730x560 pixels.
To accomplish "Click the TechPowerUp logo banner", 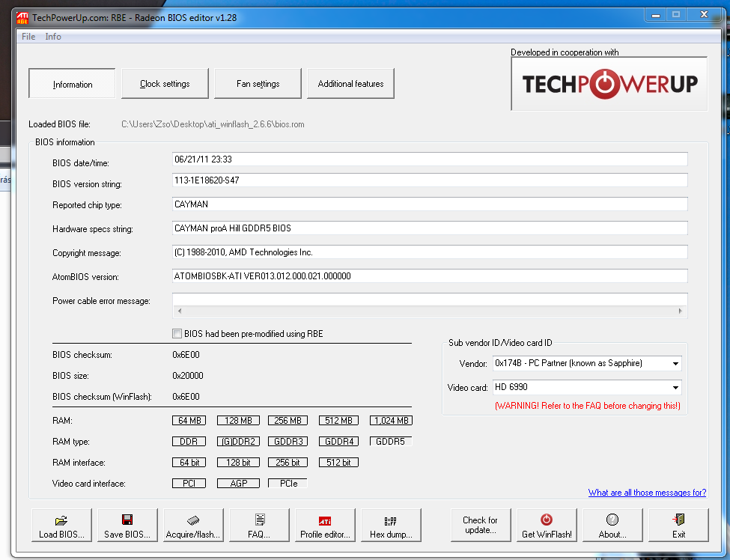I will [609, 84].
